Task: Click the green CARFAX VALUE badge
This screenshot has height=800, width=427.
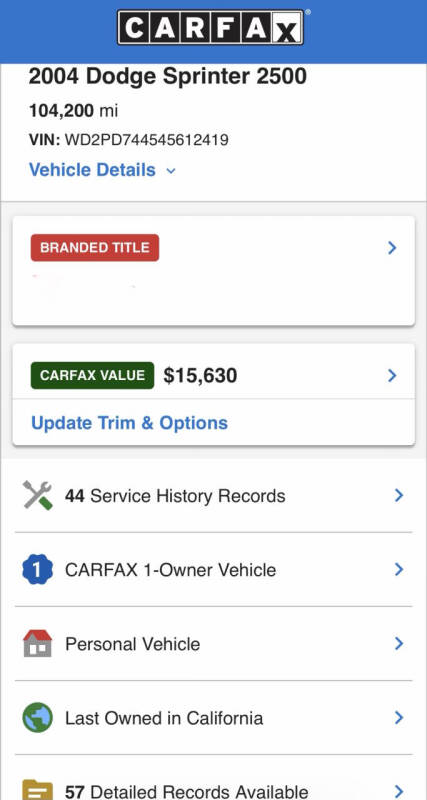Action: tap(92, 376)
